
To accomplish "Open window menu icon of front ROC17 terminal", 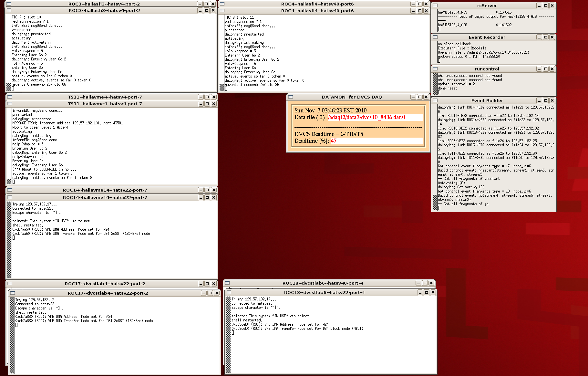I will coord(13,293).
